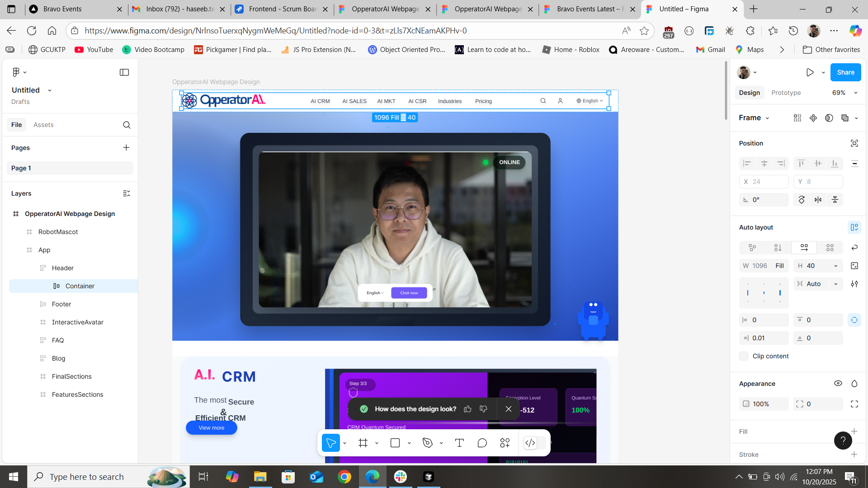868x488 pixels.
Task: Enable the Clip content checkbox
Action: (x=744, y=356)
